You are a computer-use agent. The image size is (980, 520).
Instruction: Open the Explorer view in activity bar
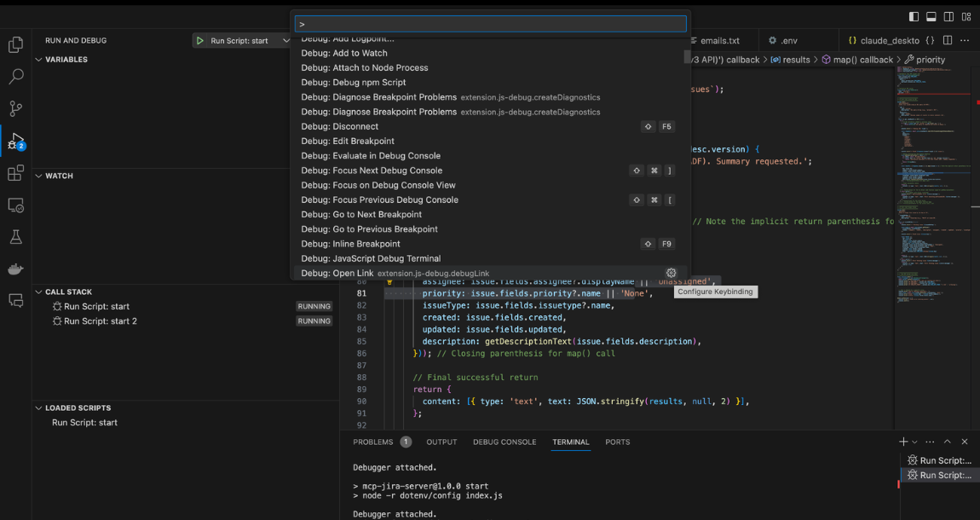coord(15,45)
